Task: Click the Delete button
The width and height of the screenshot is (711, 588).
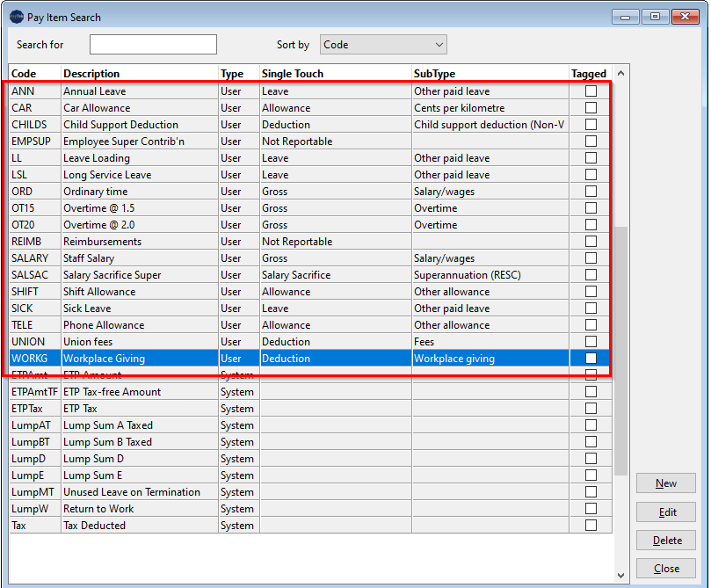Action: click(665, 540)
